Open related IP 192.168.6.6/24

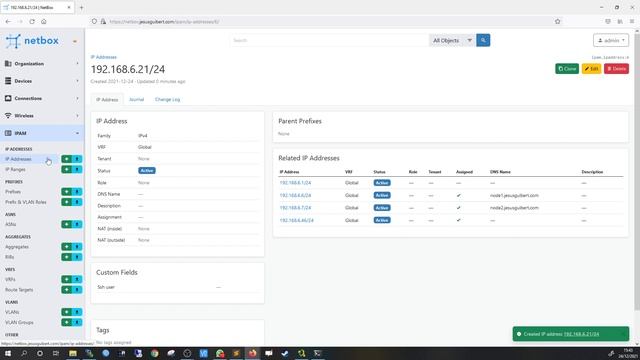[295, 196]
